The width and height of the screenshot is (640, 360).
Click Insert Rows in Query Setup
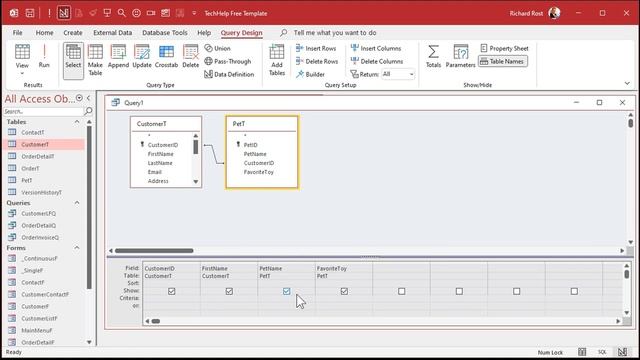(316, 48)
